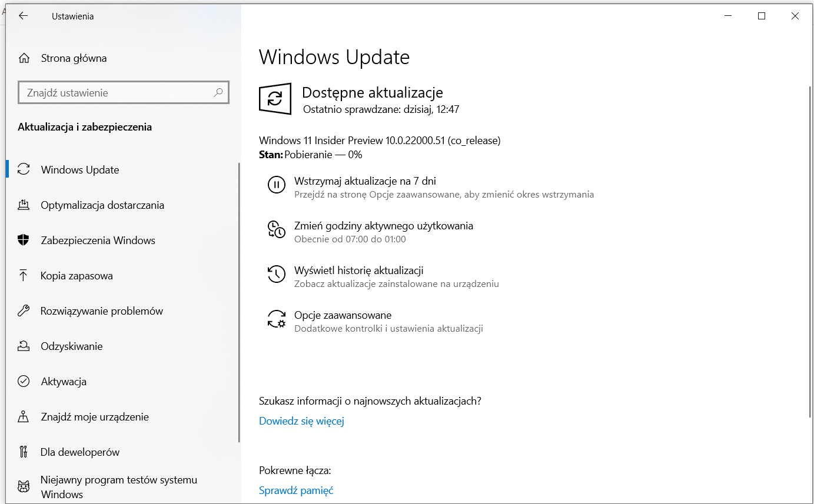
Task: Open Insider program cat icon
Action: tap(24, 487)
